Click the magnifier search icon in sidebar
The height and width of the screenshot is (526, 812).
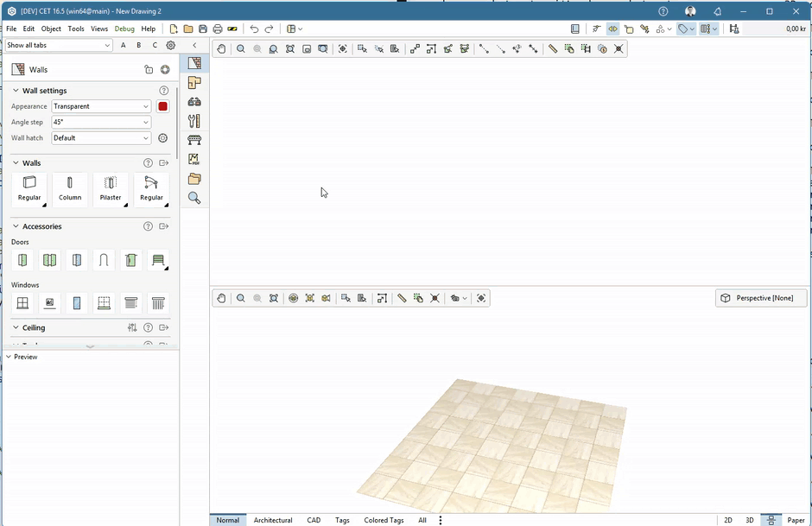tap(194, 198)
